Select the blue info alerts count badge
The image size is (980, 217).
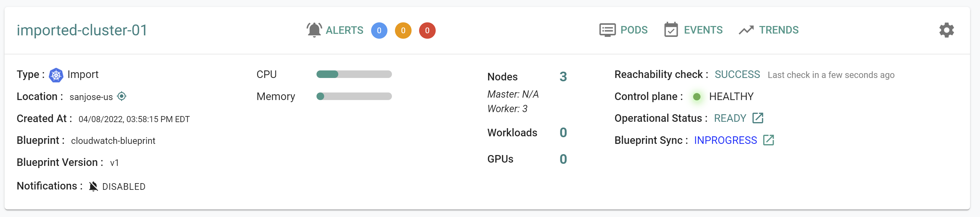tap(379, 31)
